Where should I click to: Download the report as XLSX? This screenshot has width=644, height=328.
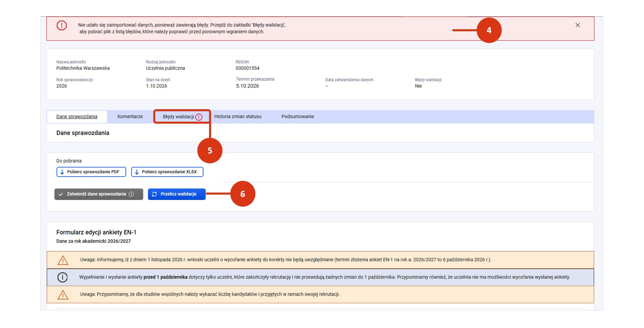[167, 172]
